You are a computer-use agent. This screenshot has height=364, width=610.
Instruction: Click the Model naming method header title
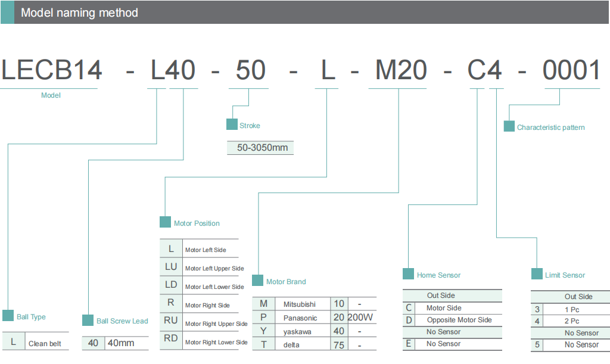79,13
